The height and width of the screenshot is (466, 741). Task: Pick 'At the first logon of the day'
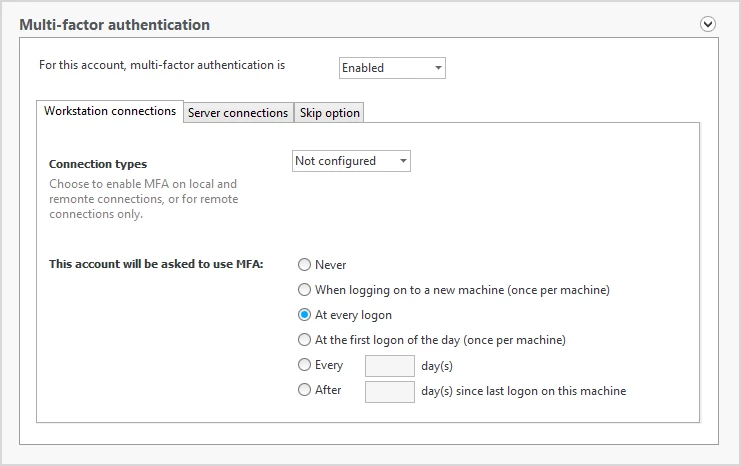pos(305,340)
